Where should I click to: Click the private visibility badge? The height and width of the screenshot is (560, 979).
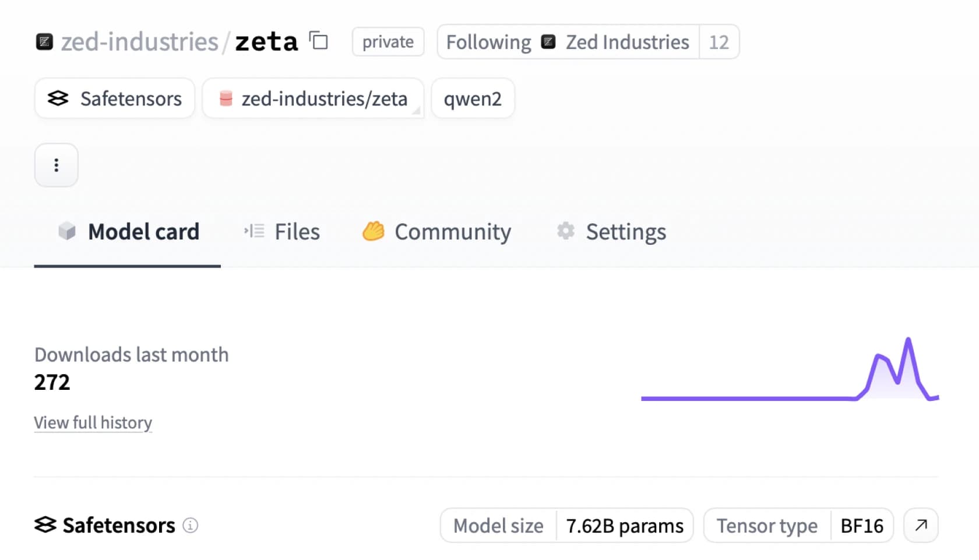click(388, 42)
